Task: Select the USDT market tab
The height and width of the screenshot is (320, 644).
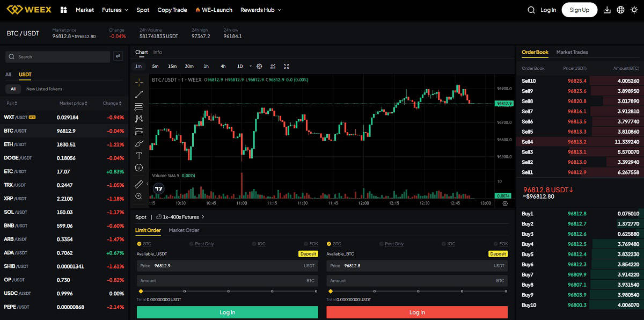Action: point(25,75)
